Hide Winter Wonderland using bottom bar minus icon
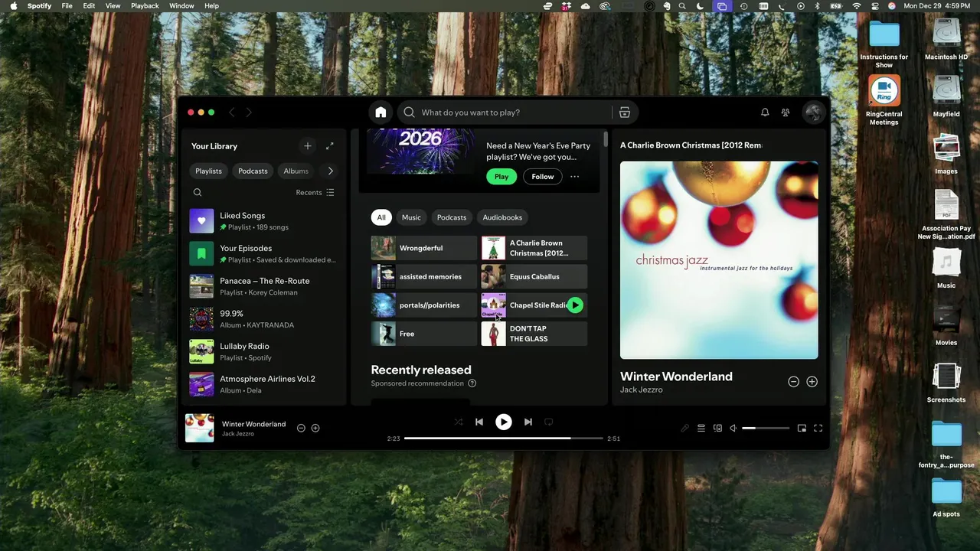Image resolution: width=980 pixels, height=551 pixels. click(x=301, y=428)
